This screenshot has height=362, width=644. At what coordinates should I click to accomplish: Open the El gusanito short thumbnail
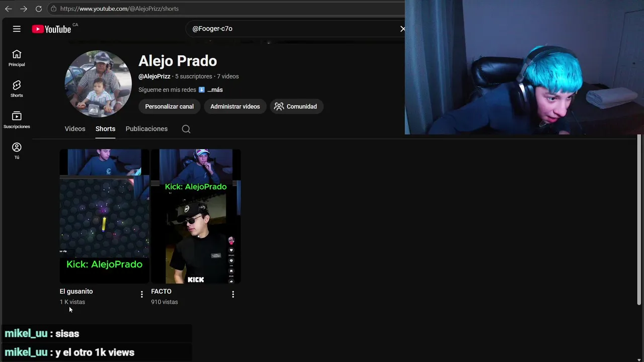click(x=104, y=216)
